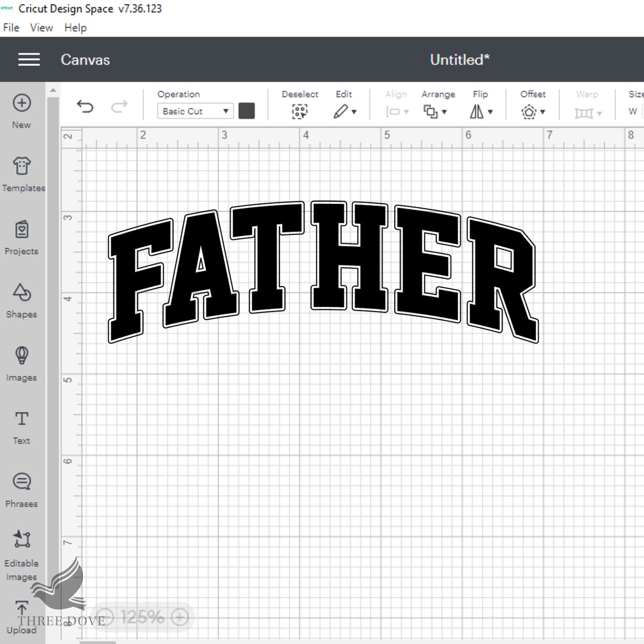The width and height of the screenshot is (644, 644).
Task: Open the hamburger main menu
Action: (29, 59)
